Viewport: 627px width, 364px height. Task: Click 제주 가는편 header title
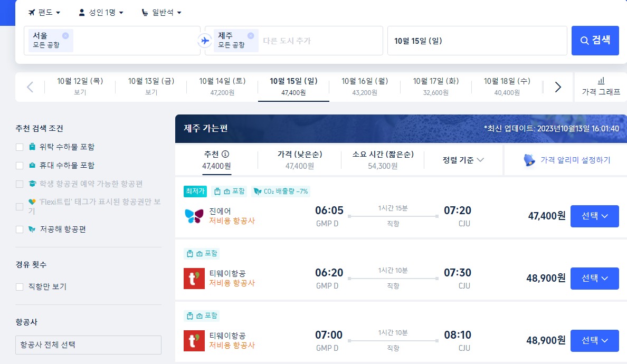pyautogui.click(x=205, y=128)
